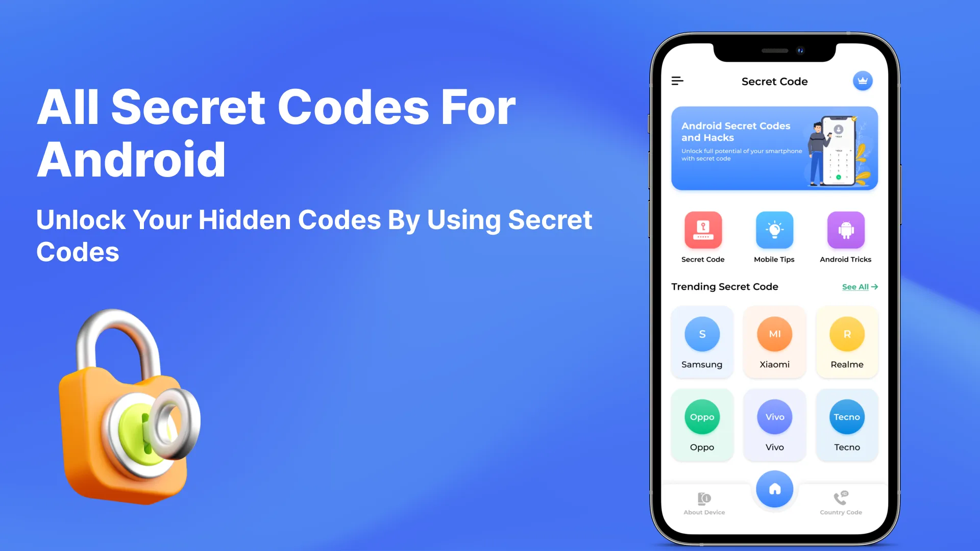Navigate to Country Code dropdown
This screenshot has height=551, width=980.
841,503
